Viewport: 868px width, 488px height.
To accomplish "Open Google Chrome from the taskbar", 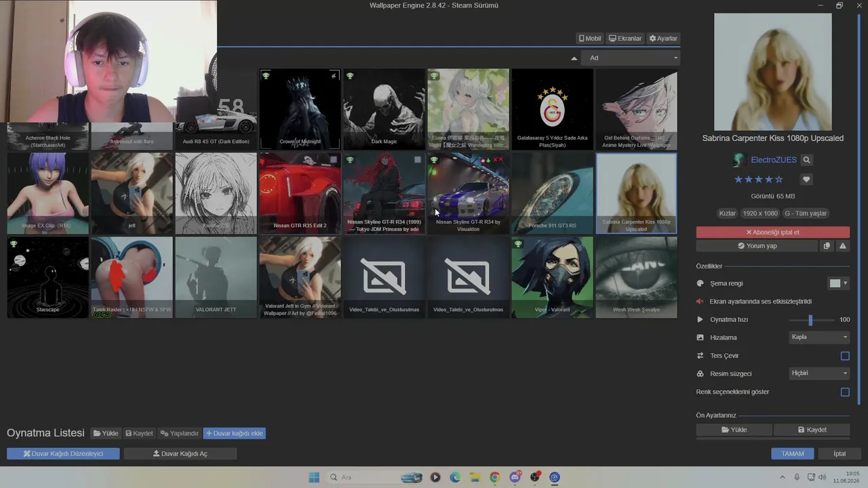I will tap(494, 477).
